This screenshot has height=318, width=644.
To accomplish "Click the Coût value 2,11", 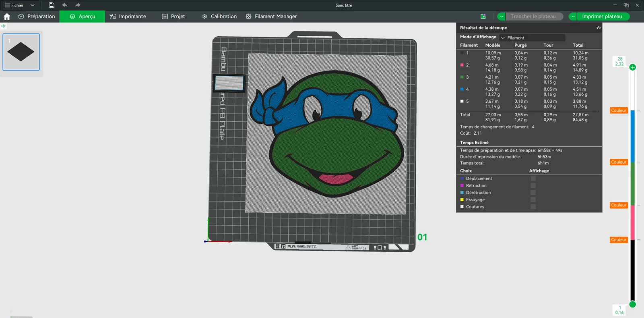I will point(477,133).
